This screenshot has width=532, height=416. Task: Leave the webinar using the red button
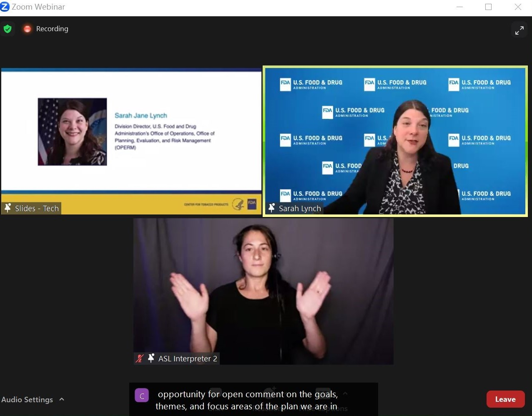(505, 399)
